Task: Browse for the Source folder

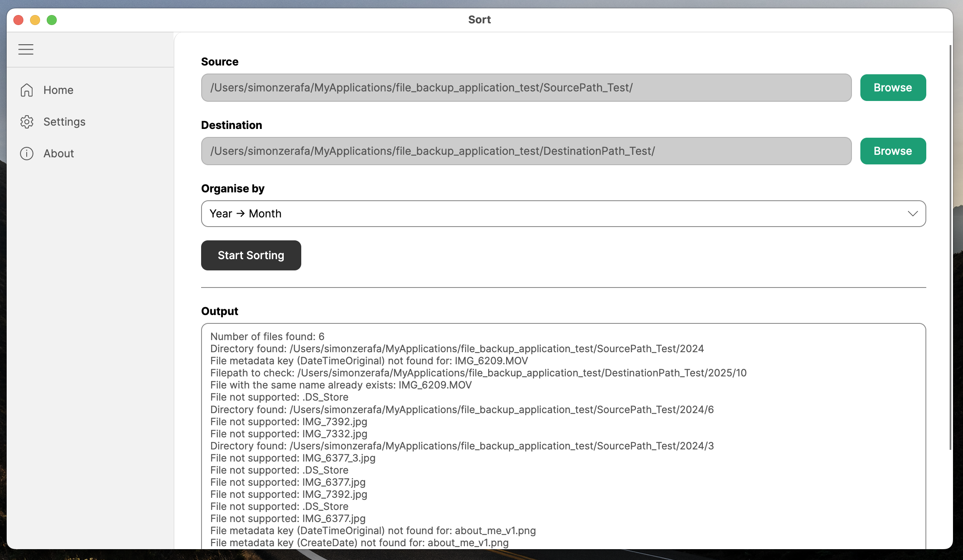Action: click(893, 88)
